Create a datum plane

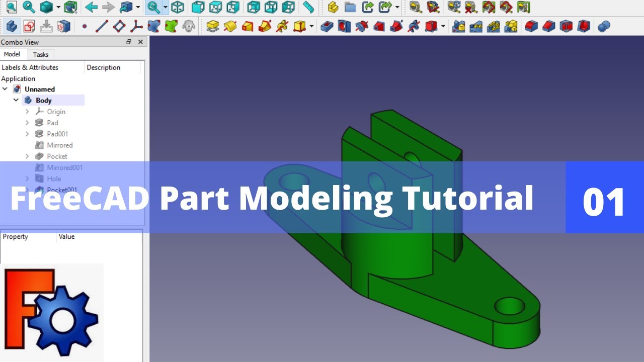click(119, 26)
